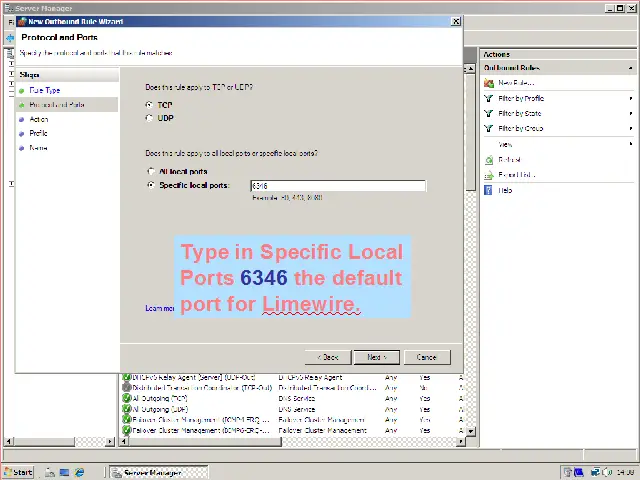The height and width of the screenshot is (480, 640).
Task: Click the rules list horizontal scroll right arrow
Action: click(x=461, y=441)
